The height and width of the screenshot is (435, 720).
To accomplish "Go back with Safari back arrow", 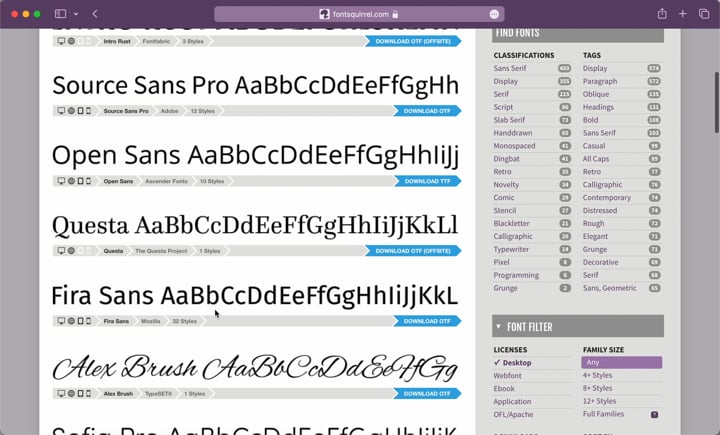I will [x=95, y=14].
